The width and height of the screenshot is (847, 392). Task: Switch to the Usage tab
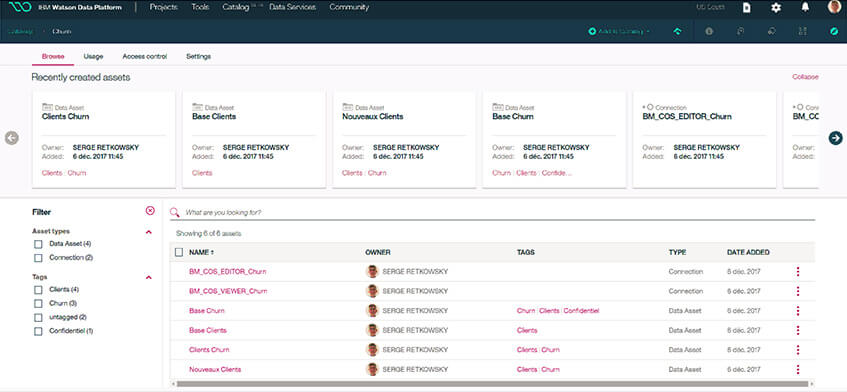93,56
